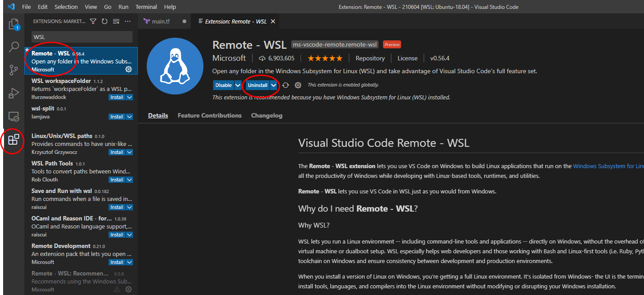Install the OCaml and Reason IDE extension
This screenshot has width=644, height=295.
coord(117,235)
